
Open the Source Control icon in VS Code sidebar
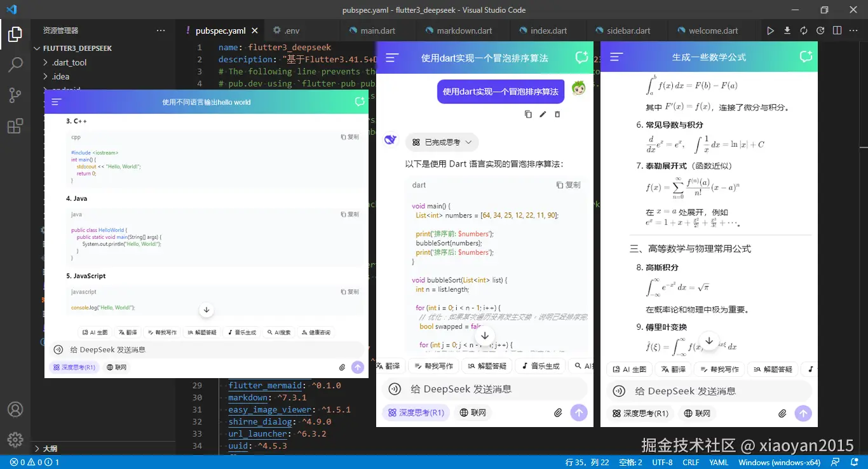(15, 95)
